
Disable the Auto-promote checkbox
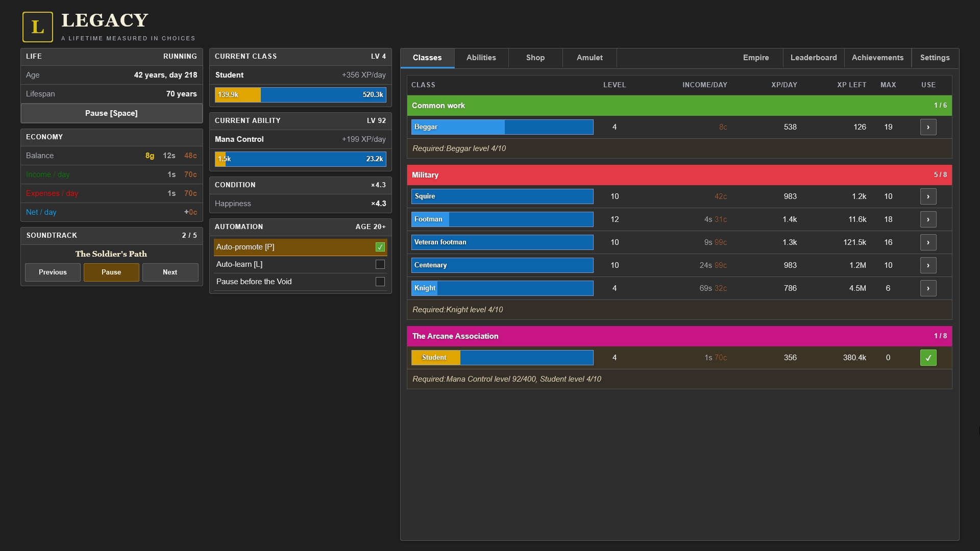click(380, 247)
